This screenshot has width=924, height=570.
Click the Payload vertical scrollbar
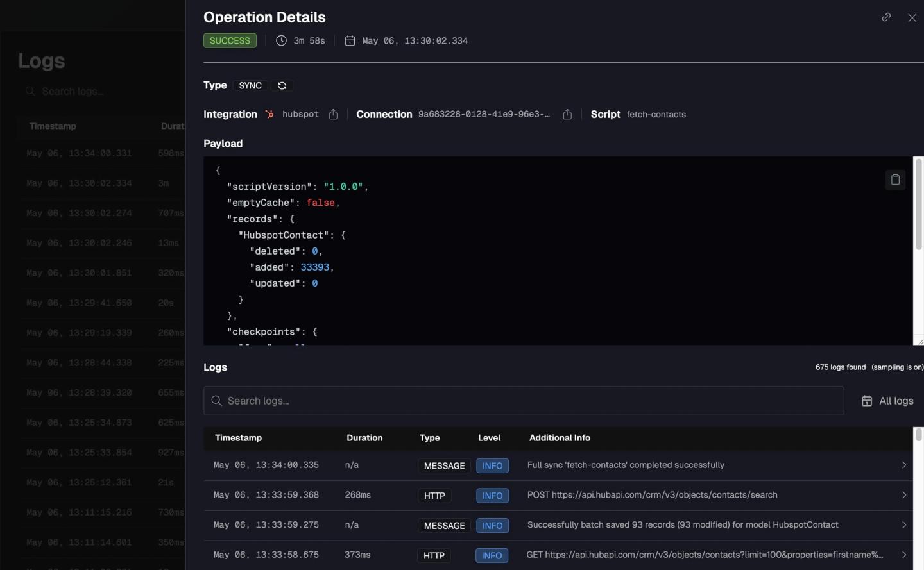918,205
